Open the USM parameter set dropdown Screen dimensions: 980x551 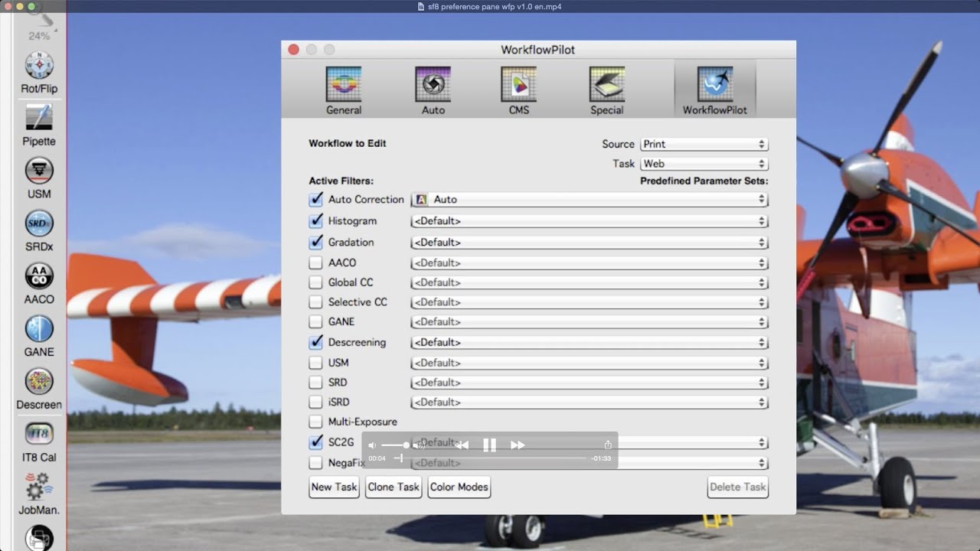(590, 363)
